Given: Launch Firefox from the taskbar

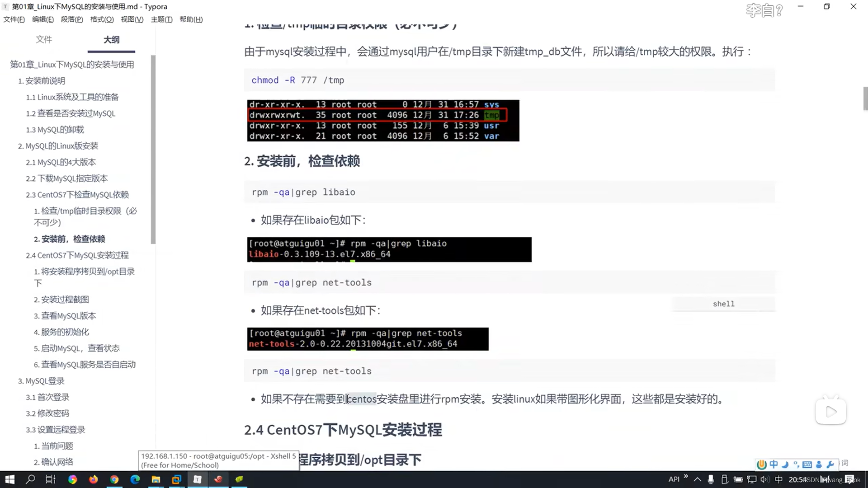Looking at the screenshot, I should [94, 479].
